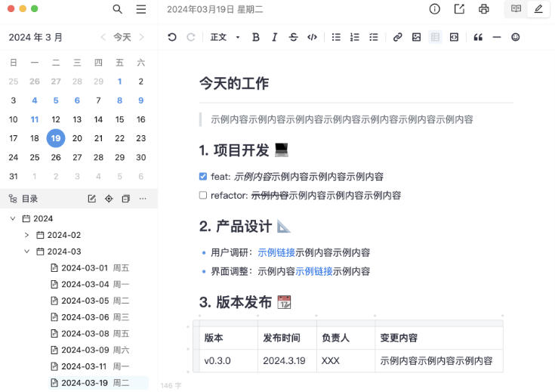Open the emoji picker
Screen dimensions: 555x392
click(x=515, y=37)
